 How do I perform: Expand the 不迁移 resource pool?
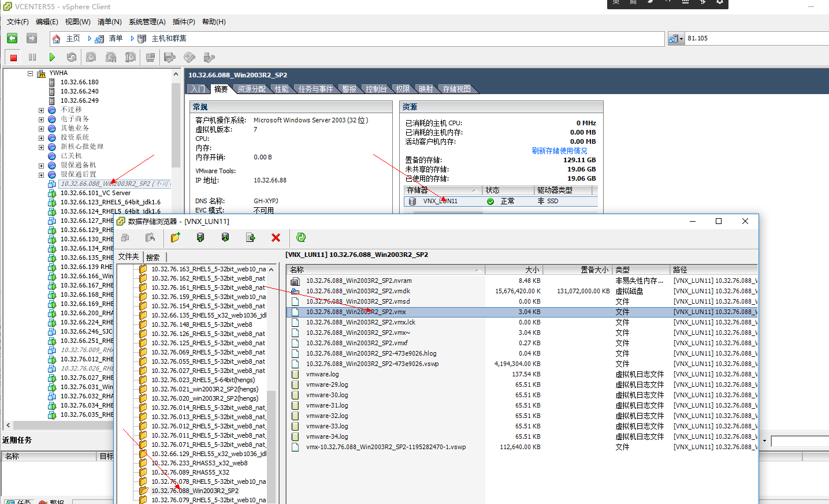coord(41,110)
